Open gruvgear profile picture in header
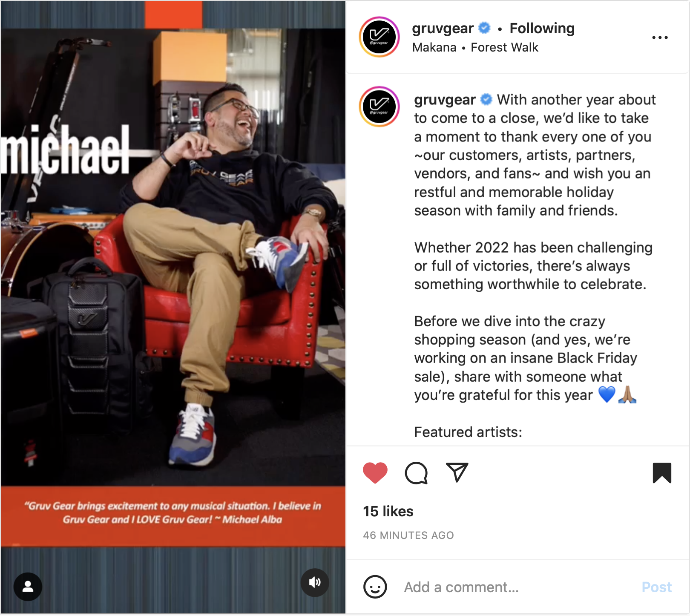Screen dimensions: 690x616 click(x=379, y=37)
